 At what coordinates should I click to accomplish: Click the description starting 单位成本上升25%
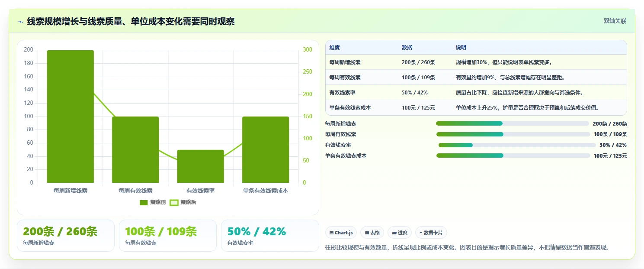tap(527, 108)
